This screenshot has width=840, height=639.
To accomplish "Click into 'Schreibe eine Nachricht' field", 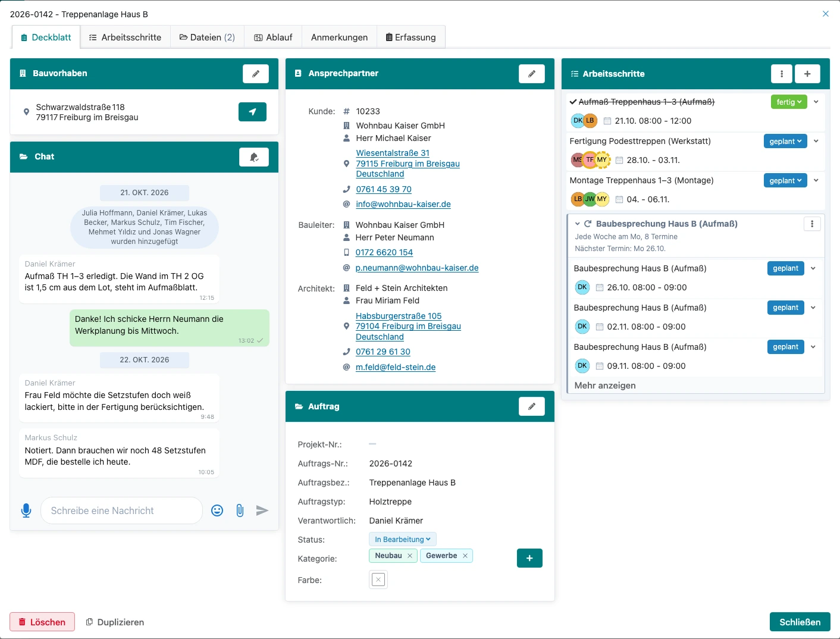I will point(122,510).
